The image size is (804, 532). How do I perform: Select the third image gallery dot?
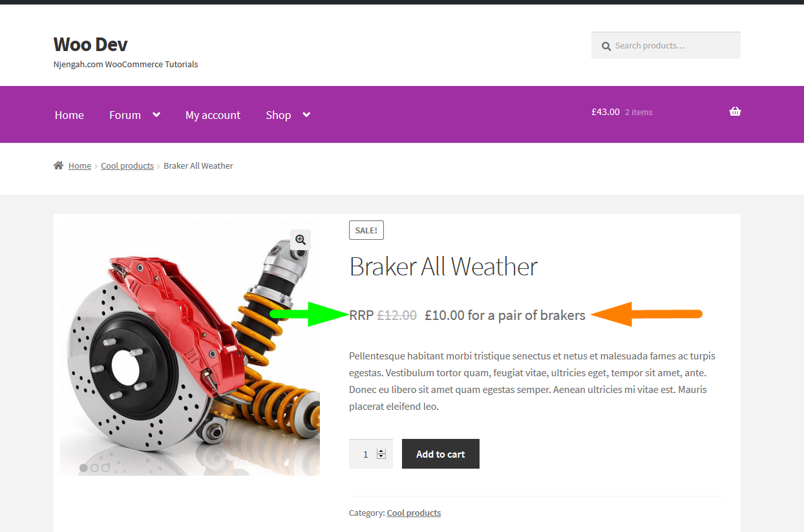[105, 467]
